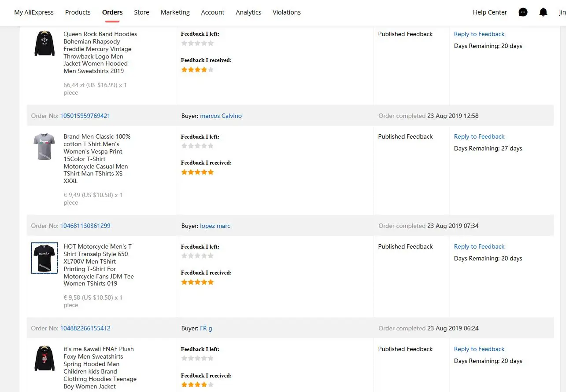Click the notifications bell icon
The width and height of the screenshot is (566, 392).
point(543,12)
